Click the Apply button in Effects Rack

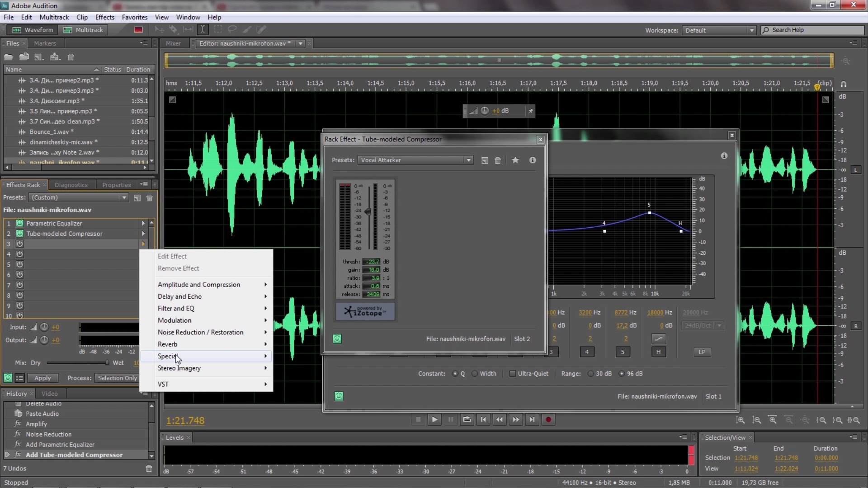point(42,378)
